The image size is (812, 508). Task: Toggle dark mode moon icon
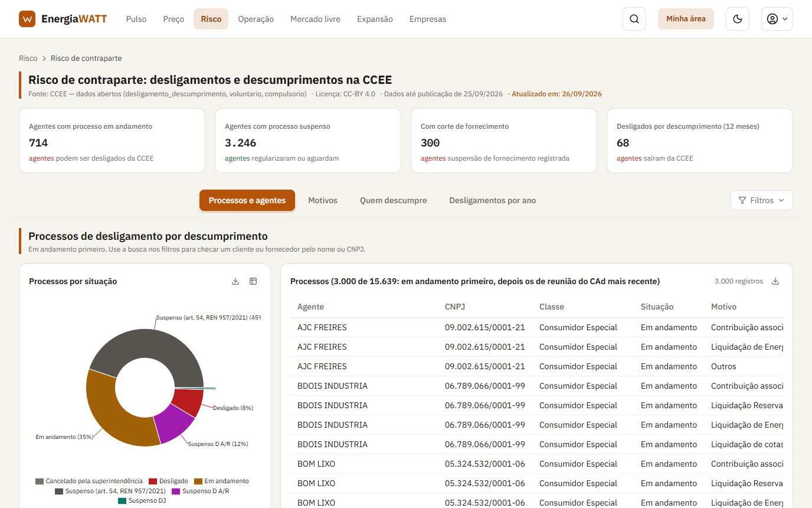tap(737, 19)
